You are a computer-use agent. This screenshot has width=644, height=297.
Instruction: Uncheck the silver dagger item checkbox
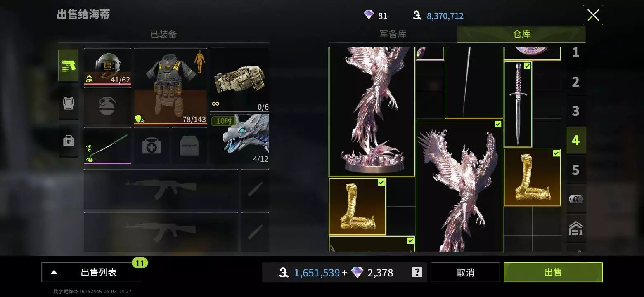tap(527, 66)
